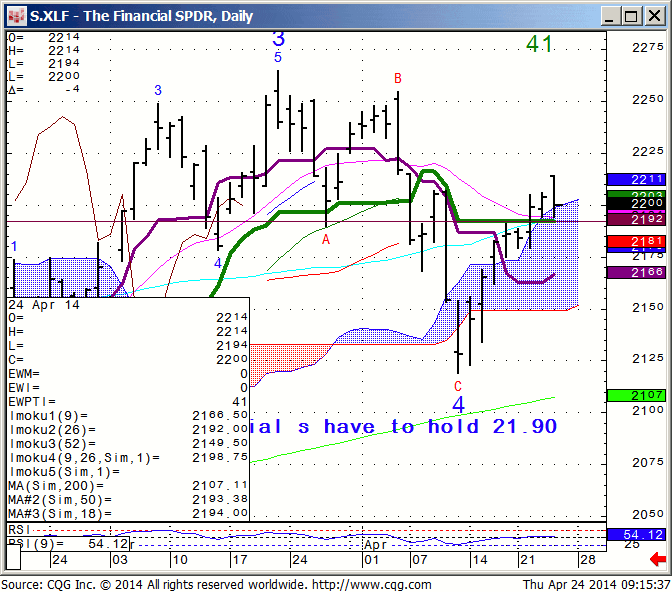This screenshot has height=592, width=672.
Task: Click the large blue wave 3 label at top
Action: (x=279, y=39)
